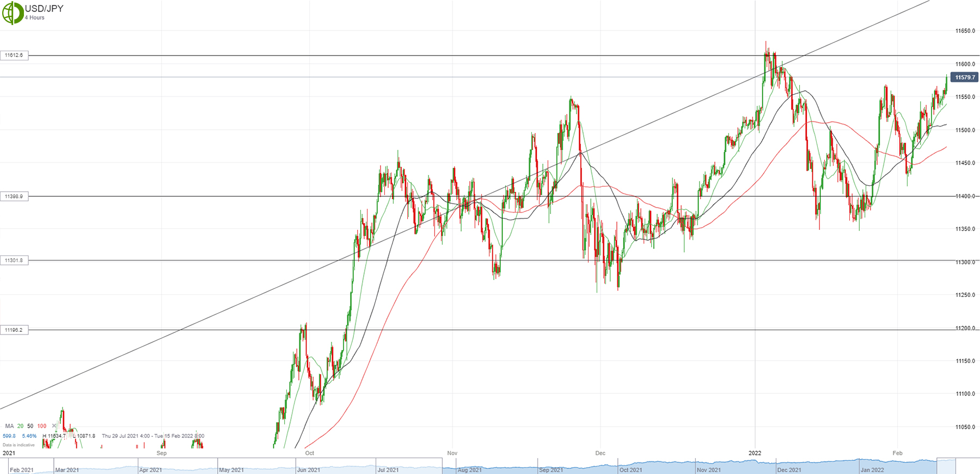Click the green globe logo icon
The height and width of the screenshot is (474, 980).
coord(13,13)
